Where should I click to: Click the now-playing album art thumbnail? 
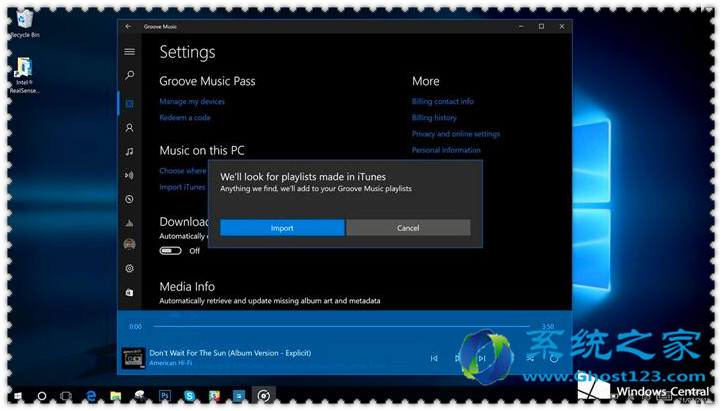[134, 358]
